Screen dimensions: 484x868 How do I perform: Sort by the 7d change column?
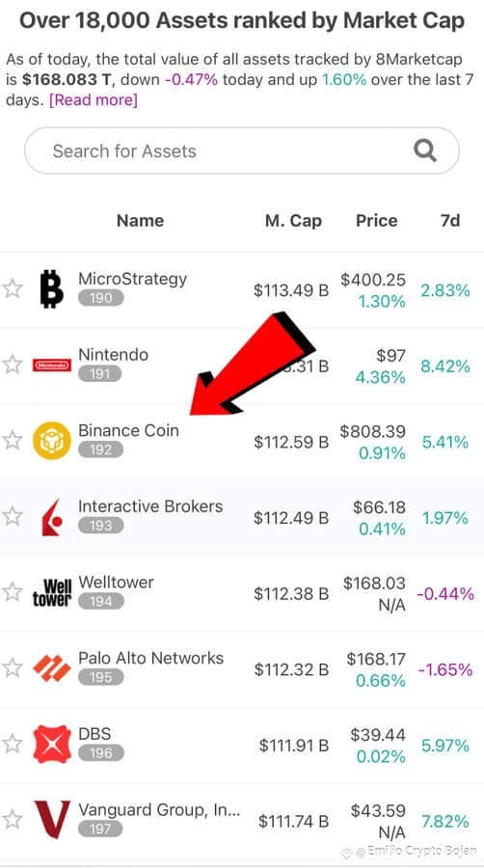[x=450, y=220]
